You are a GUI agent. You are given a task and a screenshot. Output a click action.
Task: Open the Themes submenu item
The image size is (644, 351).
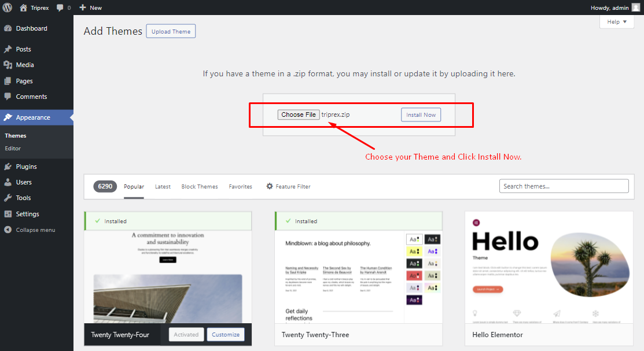(x=16, y=135)
